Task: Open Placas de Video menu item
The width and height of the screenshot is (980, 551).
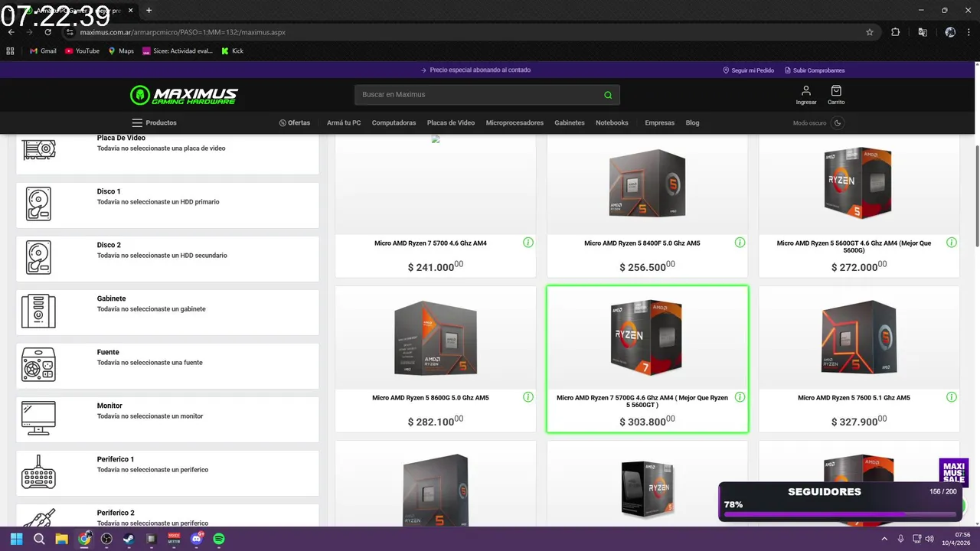Action: coord(451,122)
